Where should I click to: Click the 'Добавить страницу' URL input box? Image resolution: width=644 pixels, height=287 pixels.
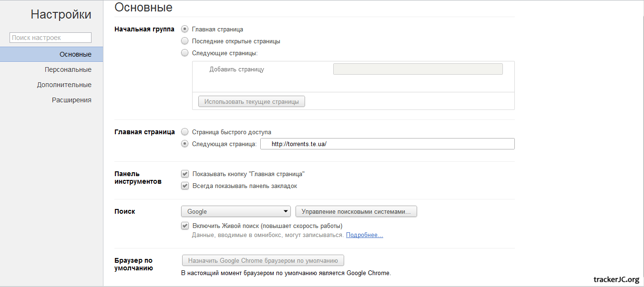click(418, 69)
